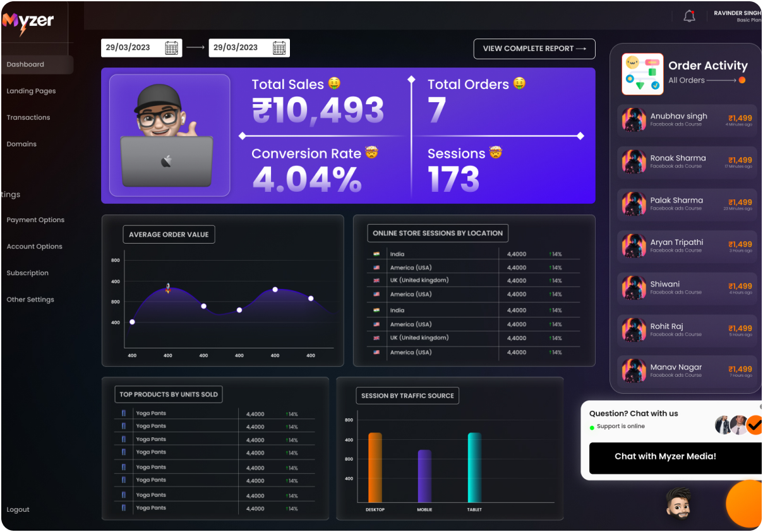The height and width of the screenshot is (532, 763).
Task: Click the orange All Orders dot
Action: 742,80
